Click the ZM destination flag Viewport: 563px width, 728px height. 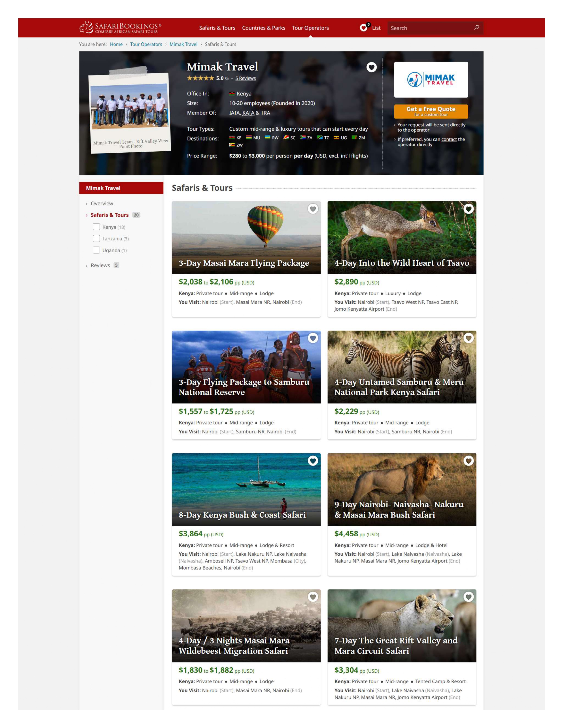tap(355, 137)
